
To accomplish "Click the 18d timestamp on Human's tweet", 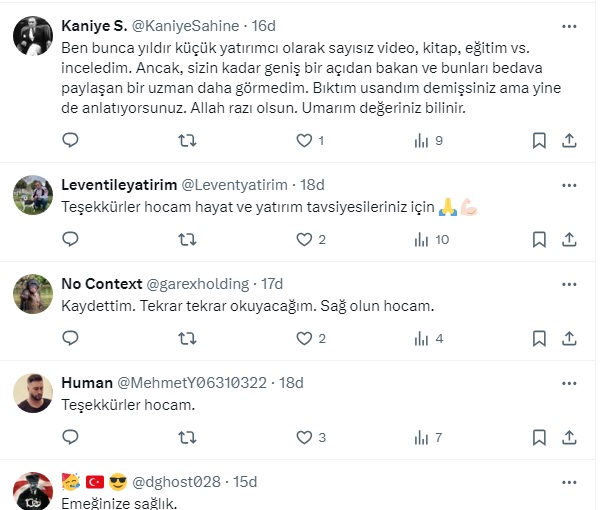I will click(292, 383).
